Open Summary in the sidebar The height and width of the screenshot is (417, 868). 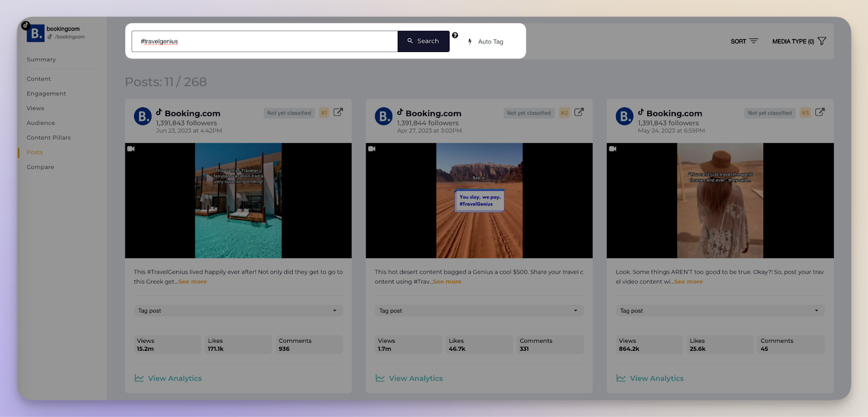tap(41, 60)
